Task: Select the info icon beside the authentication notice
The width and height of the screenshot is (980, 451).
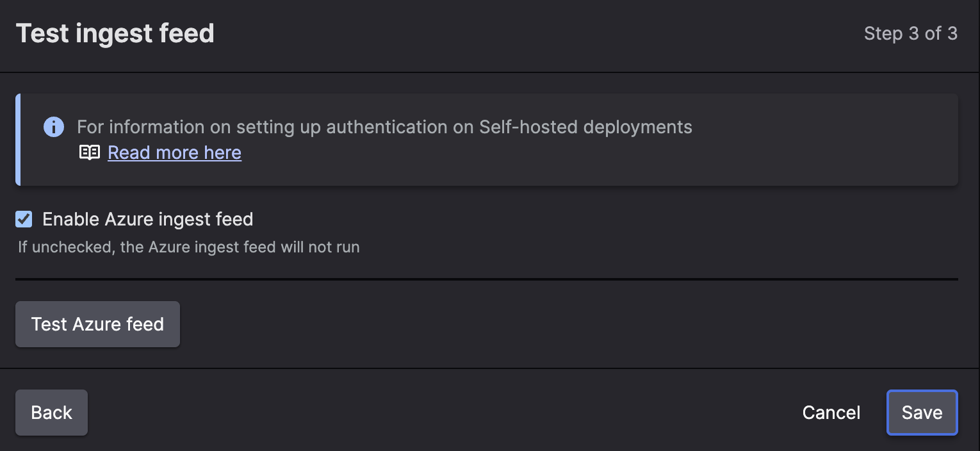Action: [54, 127]
